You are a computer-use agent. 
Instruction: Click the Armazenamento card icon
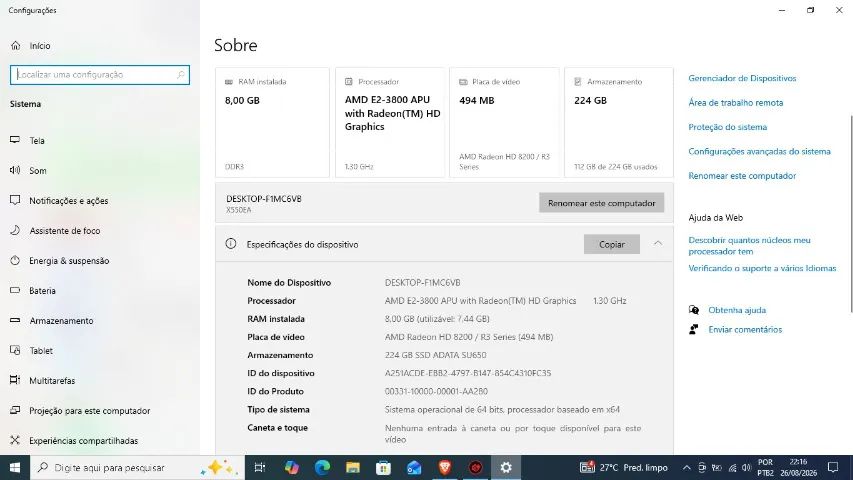click(x=578, y=82)
